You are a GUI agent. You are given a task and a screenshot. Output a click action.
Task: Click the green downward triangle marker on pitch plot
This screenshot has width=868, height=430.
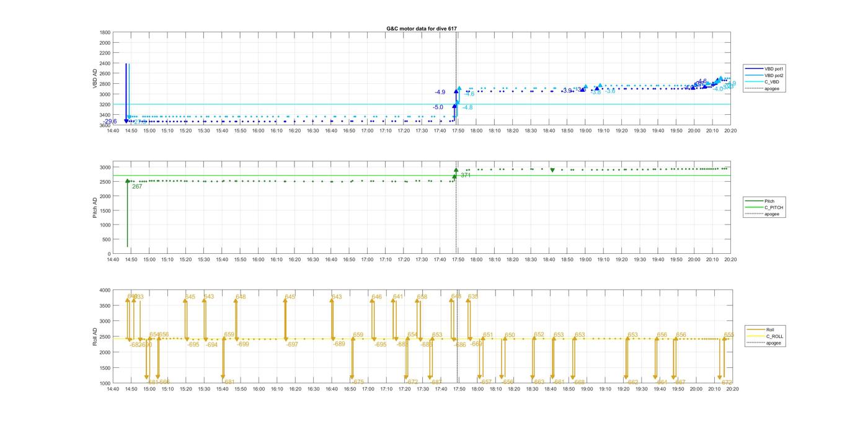pyautogui.click(x=552, y=170)
